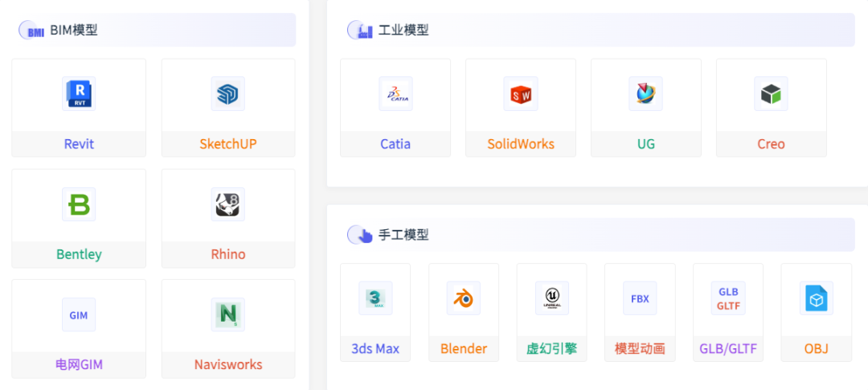Select the 3ds Max label
The image size is (868, 390).
(375, 348)
